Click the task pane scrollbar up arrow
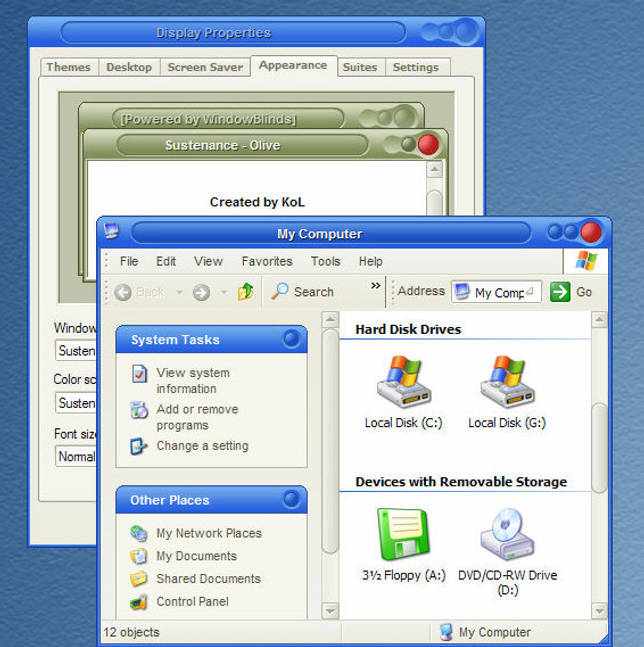The height and width of the screenshot is (647, 644). point(330,319)
